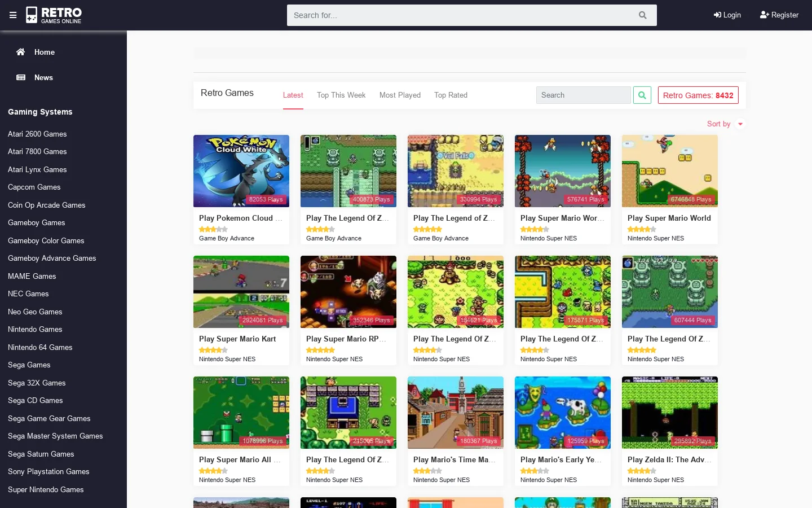
Task: Switch to Top This Week tab
Action: pyautogui.click(x=341, y=95)
